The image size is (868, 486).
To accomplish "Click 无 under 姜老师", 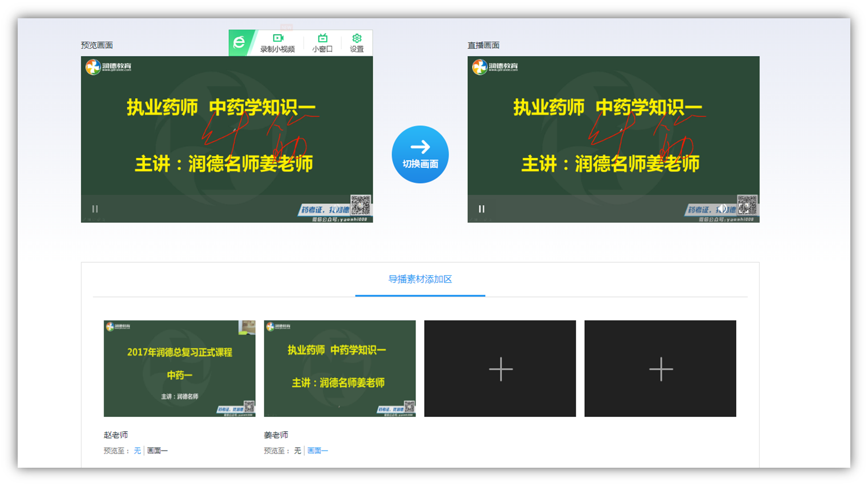I will (297, 450).
